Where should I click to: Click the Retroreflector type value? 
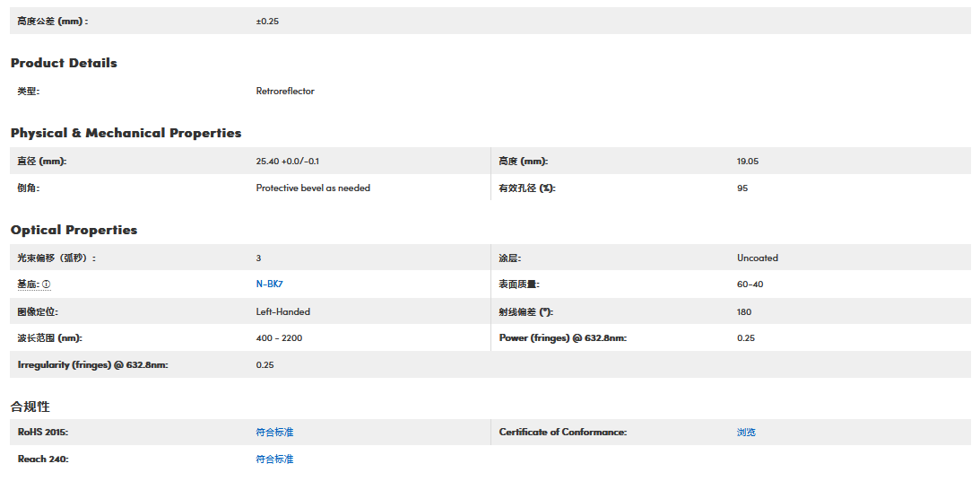tap(285, 92)
